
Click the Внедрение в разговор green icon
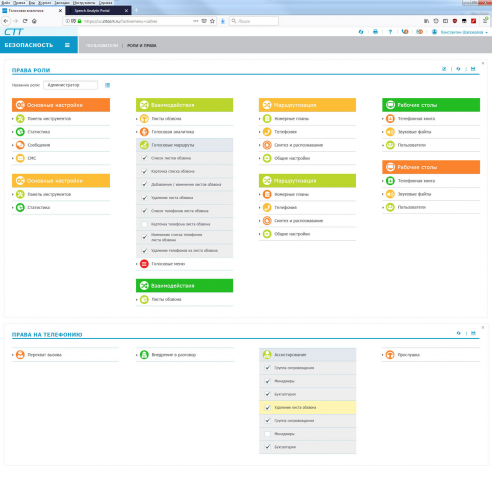(x=144, y=355)
